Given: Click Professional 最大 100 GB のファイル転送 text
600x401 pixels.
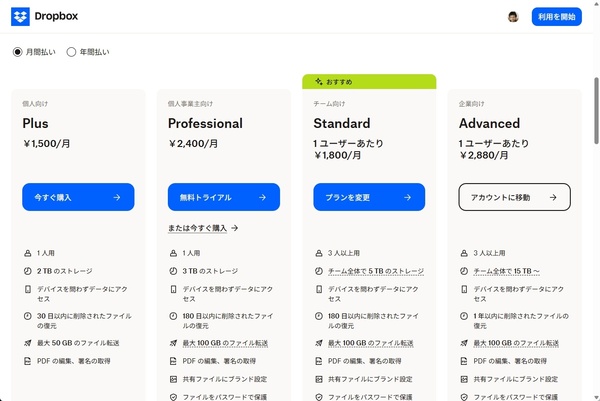Looking at the screenshot, I should point(225,343).
